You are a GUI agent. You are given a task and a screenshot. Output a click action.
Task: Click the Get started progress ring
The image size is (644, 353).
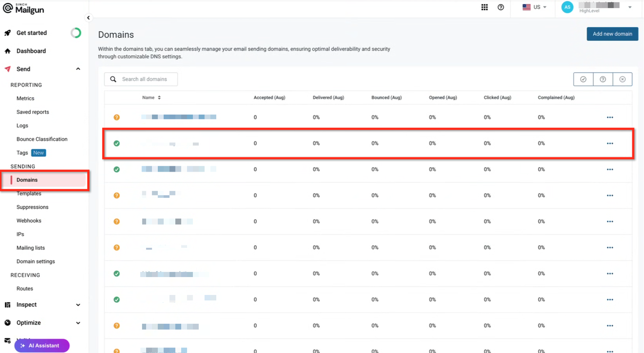coord(76,33)
